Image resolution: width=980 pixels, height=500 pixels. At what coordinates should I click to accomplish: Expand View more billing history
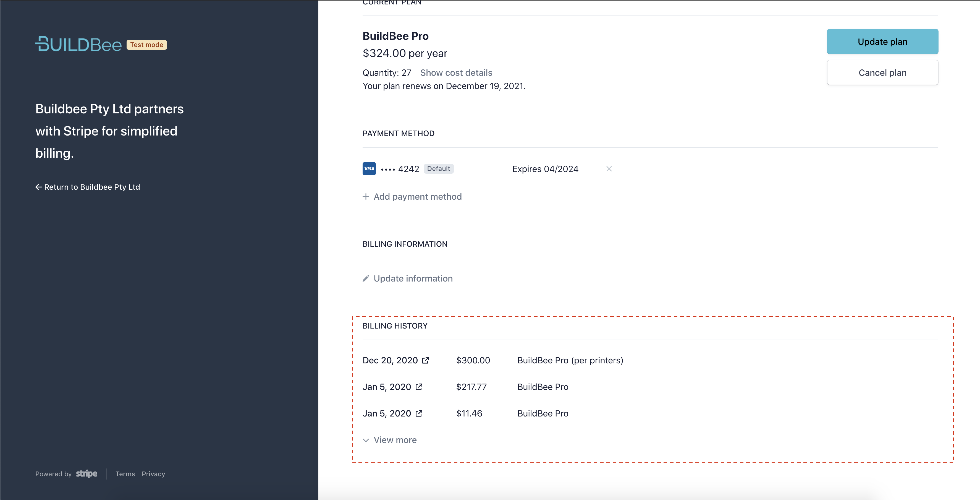tap(395, 440)
